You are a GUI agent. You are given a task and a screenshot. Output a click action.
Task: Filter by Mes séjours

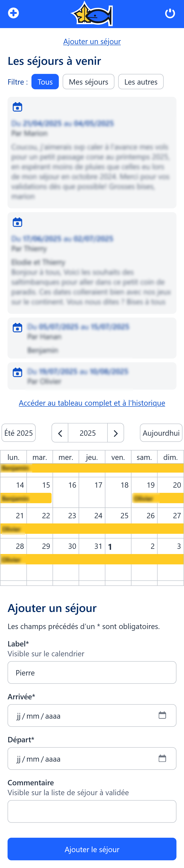[x=88, y=82]
